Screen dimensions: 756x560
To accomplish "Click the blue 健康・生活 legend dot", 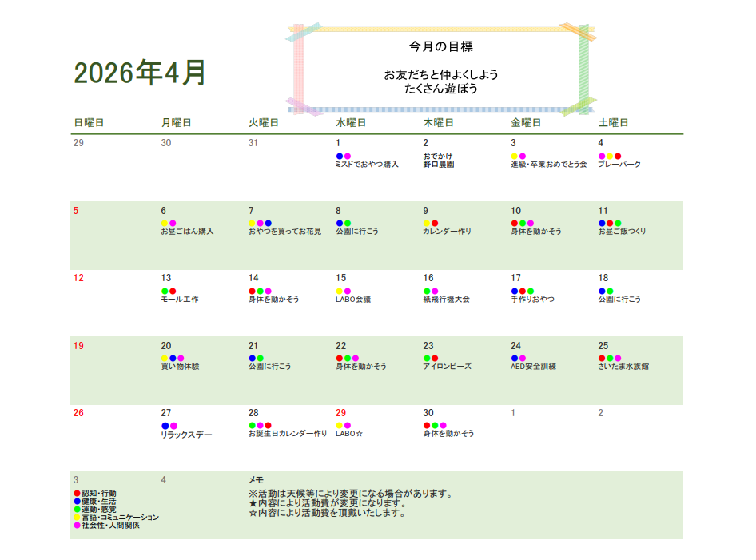I will point(77,502).
